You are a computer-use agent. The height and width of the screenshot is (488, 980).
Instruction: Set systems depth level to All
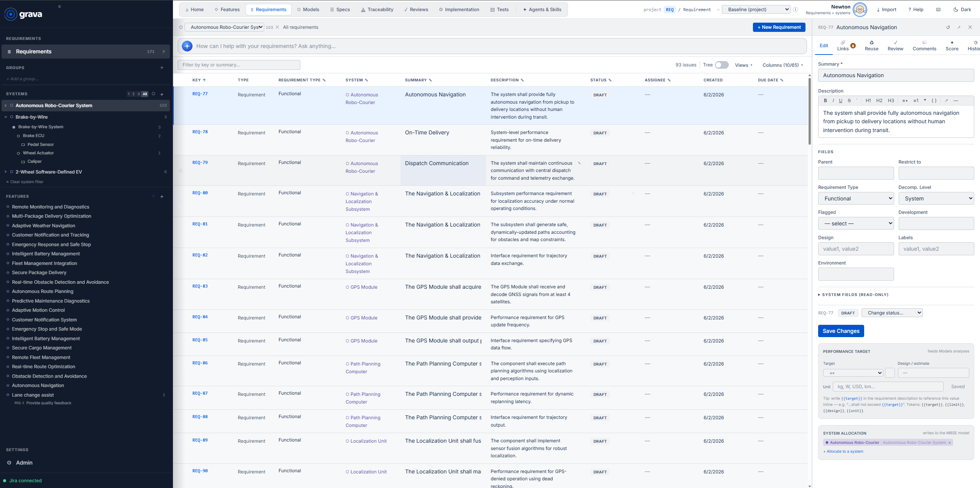pos(145,94)
